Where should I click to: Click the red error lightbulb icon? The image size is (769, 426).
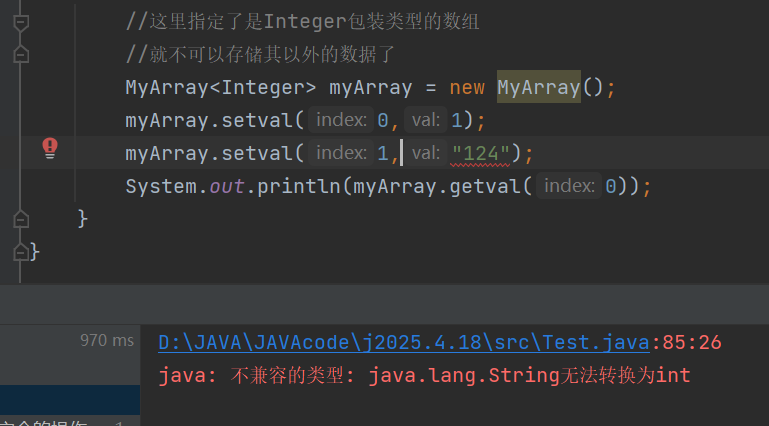(50, 148)
